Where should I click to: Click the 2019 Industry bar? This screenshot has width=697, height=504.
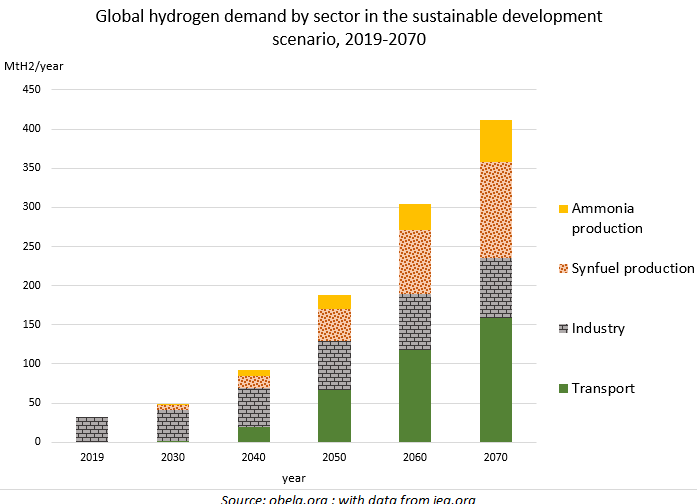pyautogui.click(x=92, y=429)
